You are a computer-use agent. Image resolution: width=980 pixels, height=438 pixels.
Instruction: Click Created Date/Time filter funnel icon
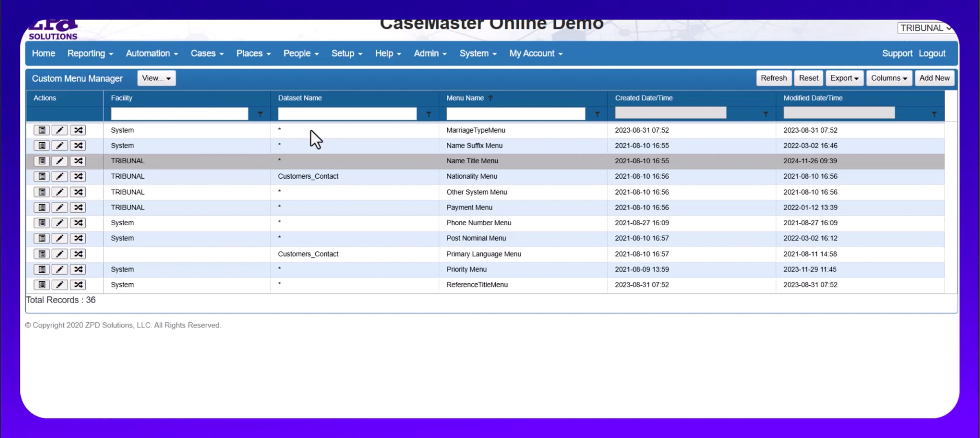(x=766, y=114)
